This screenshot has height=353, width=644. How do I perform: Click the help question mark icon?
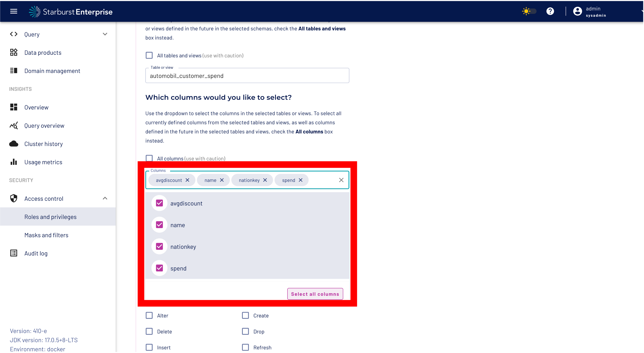point(550,11)
